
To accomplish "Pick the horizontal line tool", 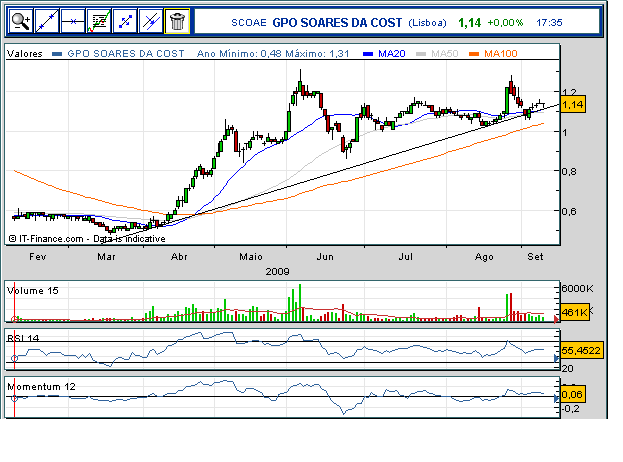I will 73,19.
